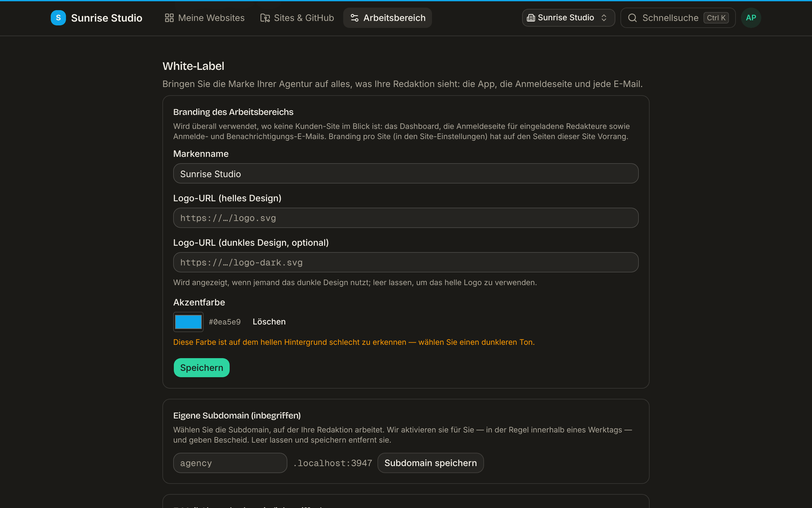Viewport: 812px width, 508px height.
Task: Click the orange contrast warning message
Action: point(354,342)
